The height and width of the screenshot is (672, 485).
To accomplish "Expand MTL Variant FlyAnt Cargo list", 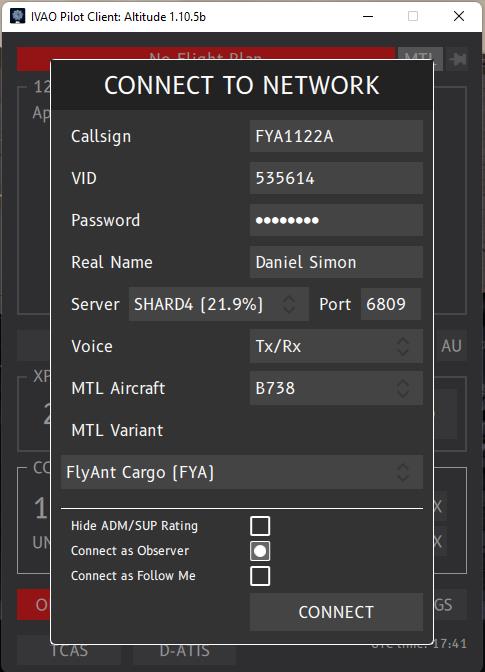I will click(x=242, y=472).
